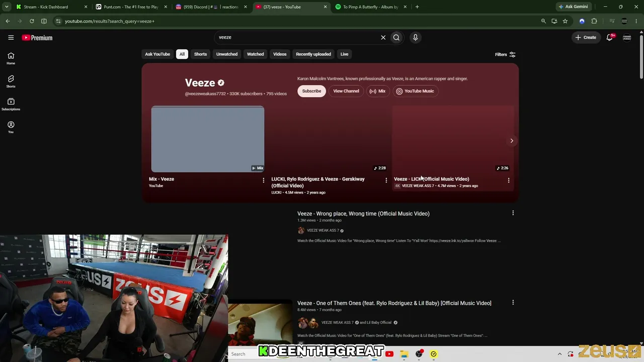Go back in the browser
This screenshot has height=362, width=644.
[8, 21]
